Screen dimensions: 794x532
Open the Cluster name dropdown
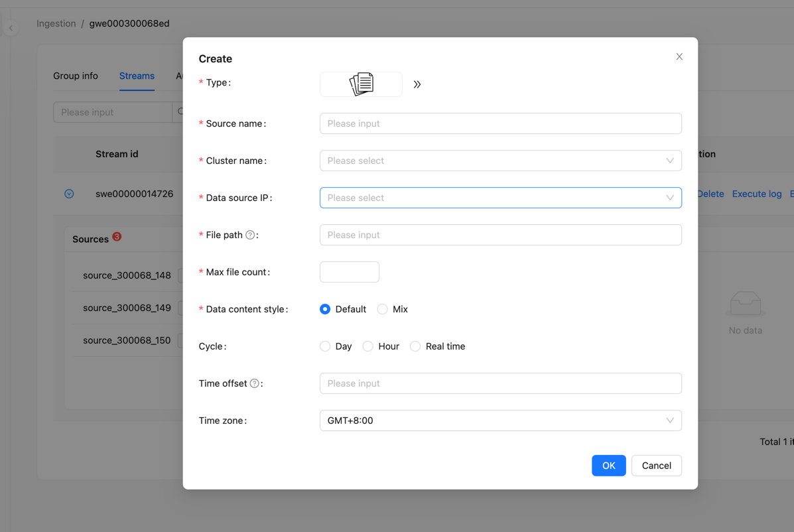coord(500,161)
